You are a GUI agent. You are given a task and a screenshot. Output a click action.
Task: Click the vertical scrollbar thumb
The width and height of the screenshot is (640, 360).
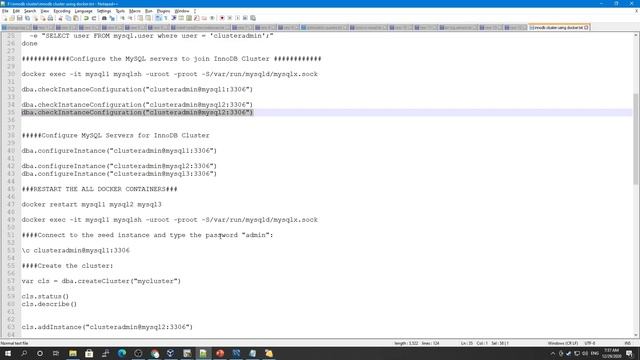click(636, 139)
